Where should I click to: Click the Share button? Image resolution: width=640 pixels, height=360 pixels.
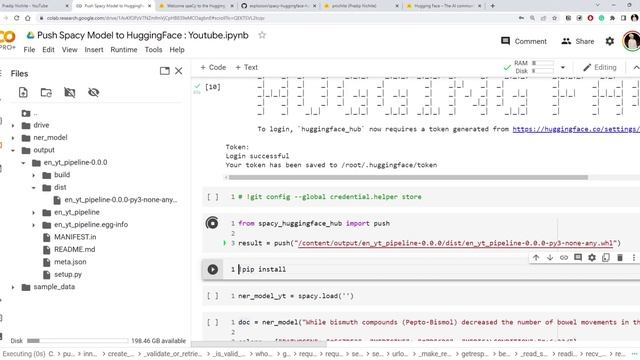[x=578, y=41]
